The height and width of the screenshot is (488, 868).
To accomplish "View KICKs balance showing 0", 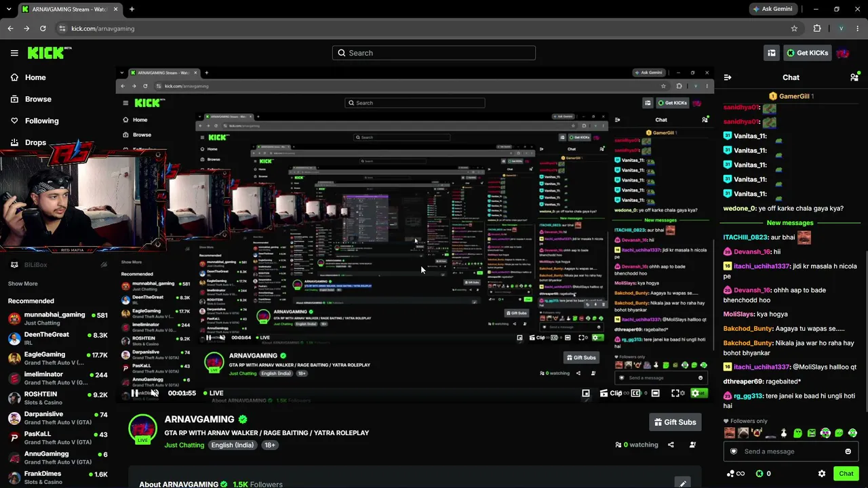I will (764, 474).
